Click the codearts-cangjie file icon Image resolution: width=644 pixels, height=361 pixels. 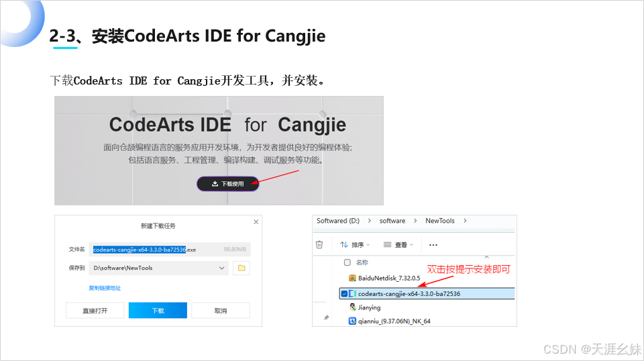click(x=352, y=294)
